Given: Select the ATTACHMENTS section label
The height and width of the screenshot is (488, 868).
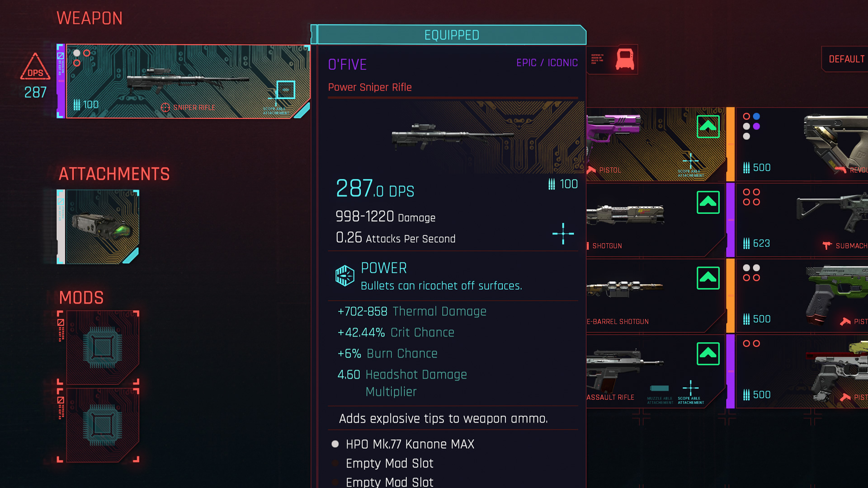Looking at the screenshot, I should [114, 174].
